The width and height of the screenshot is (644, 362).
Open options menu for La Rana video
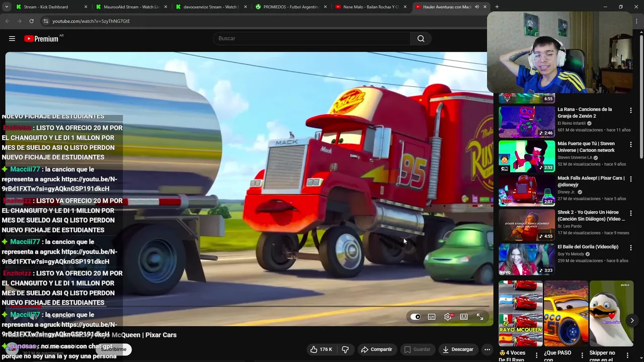pyautogui.click(x=631, y=110)
